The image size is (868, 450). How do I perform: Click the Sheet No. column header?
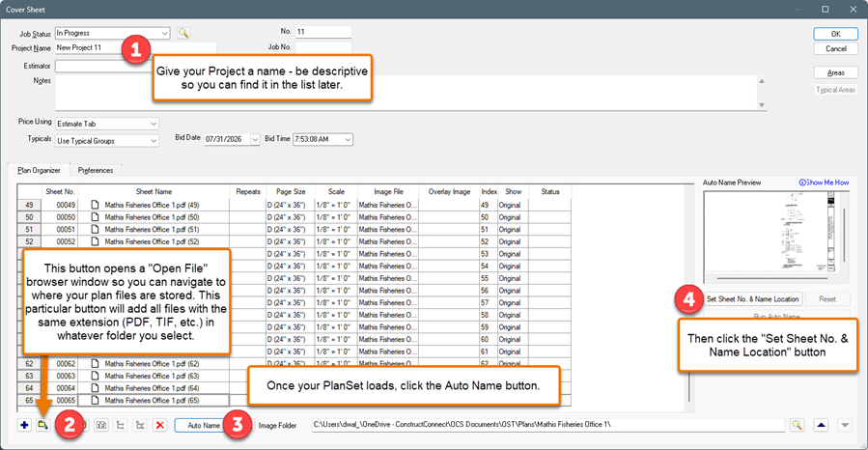(60, 191)
